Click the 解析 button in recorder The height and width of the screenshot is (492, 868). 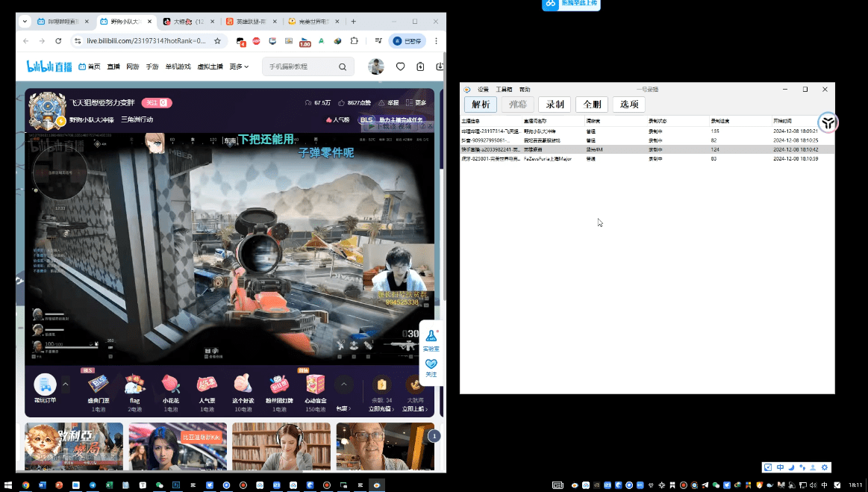[481, 105]
